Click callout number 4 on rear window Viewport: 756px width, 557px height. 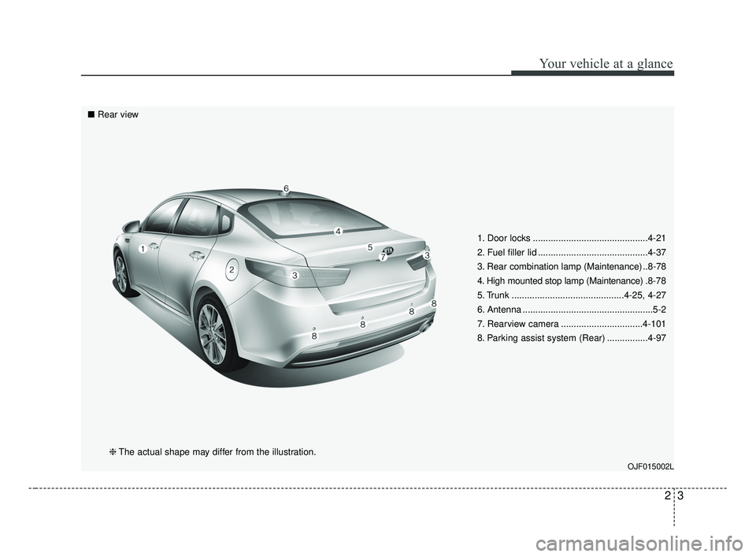coord(338,232)
